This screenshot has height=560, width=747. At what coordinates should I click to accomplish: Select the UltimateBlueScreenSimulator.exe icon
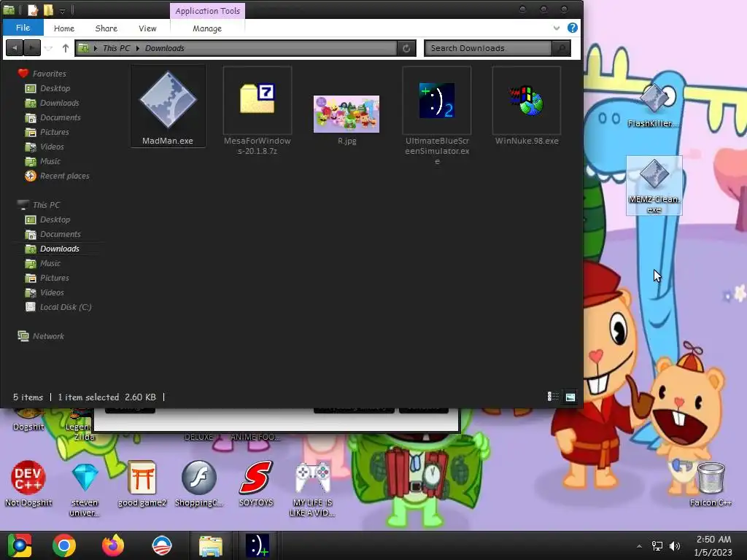437,100
